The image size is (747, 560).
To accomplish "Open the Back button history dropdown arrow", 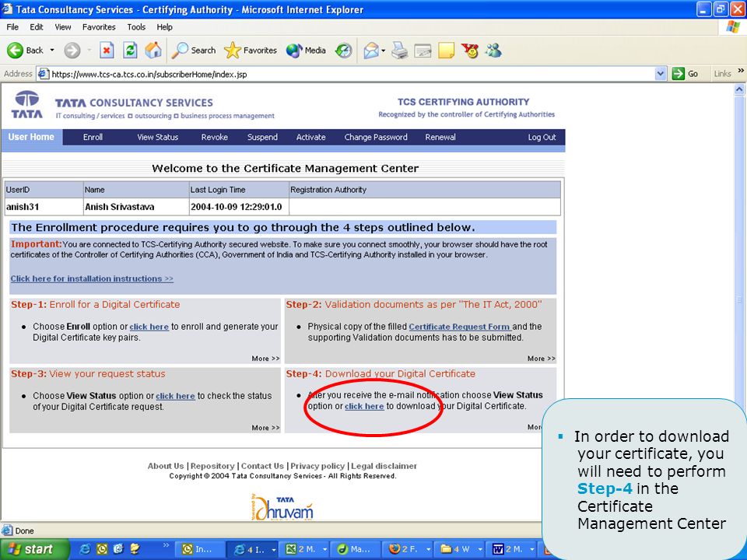I will [x=52, y=50].
